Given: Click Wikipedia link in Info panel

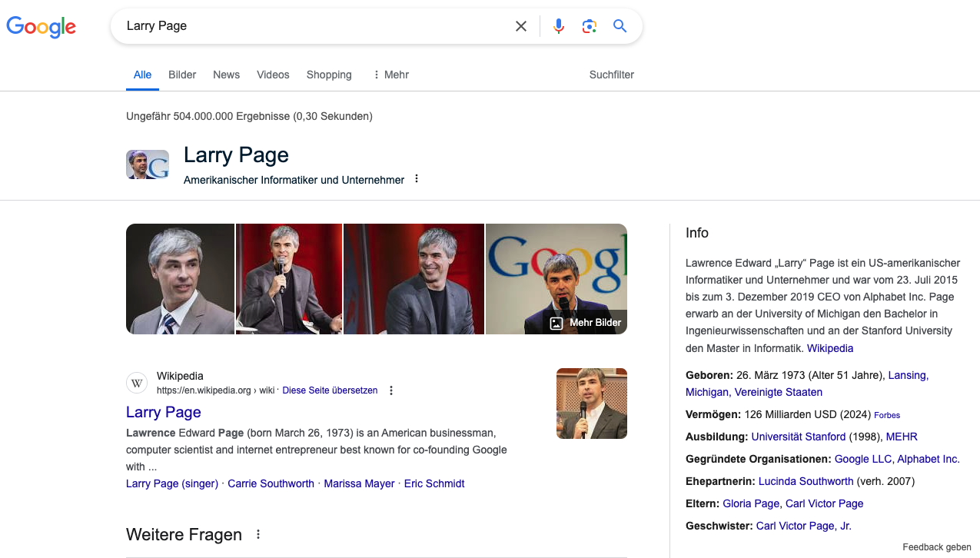Looking at the screenshot, I should click(x=830, y=348).
